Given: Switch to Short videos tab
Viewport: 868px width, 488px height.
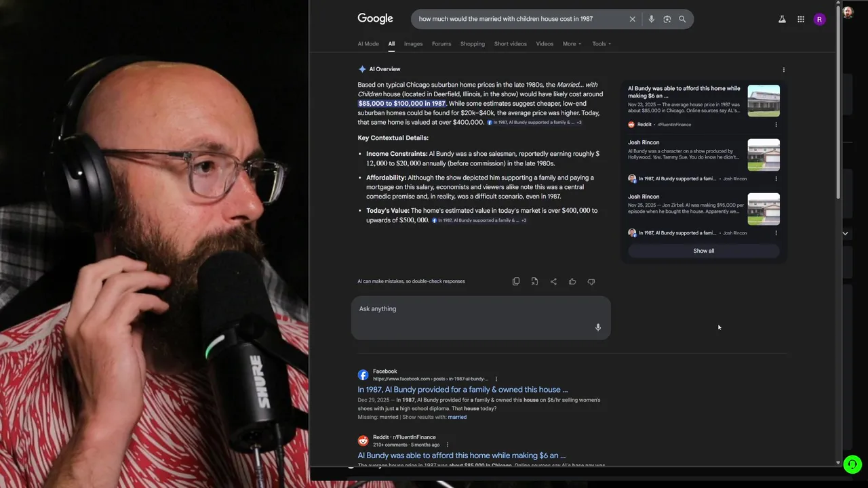Looking at the screenshot, I should click(511, 44).
